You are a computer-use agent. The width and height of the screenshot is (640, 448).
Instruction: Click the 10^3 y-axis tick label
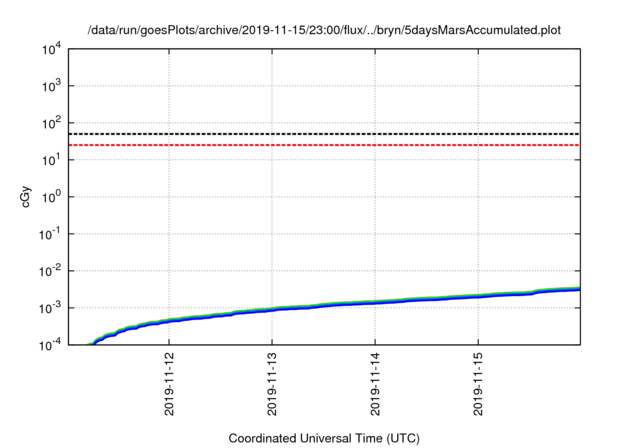[x=51, y=86]
